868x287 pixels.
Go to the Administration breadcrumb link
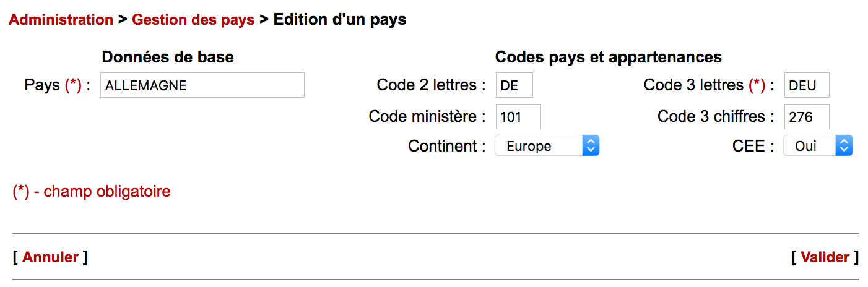click(x=61, y=20)
